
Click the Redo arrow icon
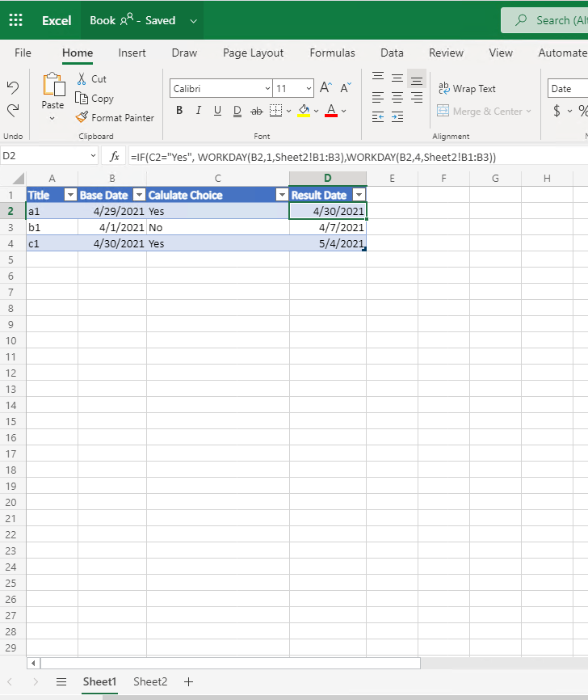13,110
